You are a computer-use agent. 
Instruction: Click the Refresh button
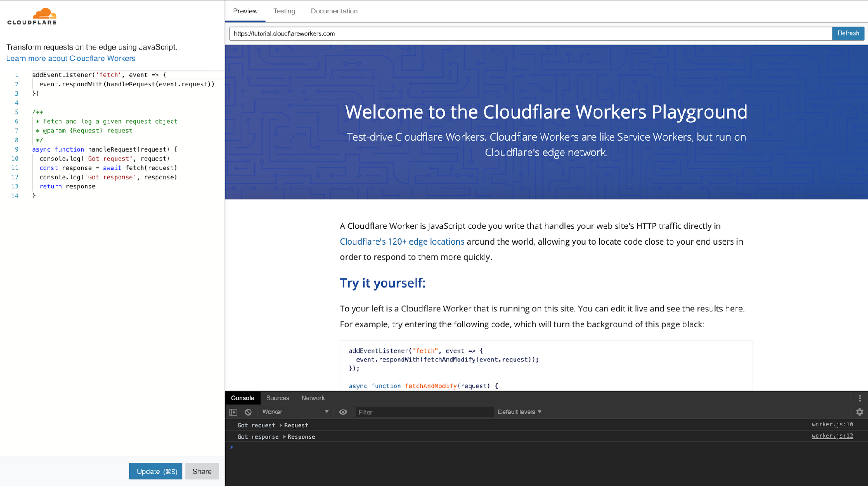(x=848, y=33)
